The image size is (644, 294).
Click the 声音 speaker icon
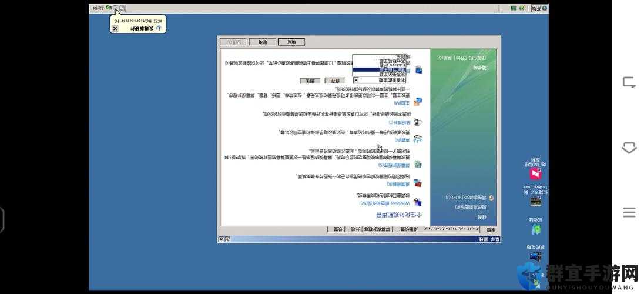pos(418,139)
